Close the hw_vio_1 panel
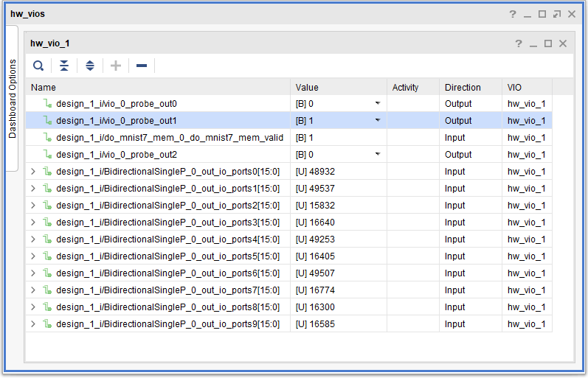Screen dimensions: 588x378 pyautogui.click(x=563, y=43)
